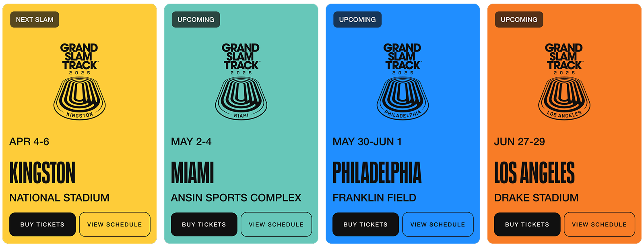Click the UPCOMING badge on Miami card
Viewport: 644px width, 247px height.
(196, 19)
